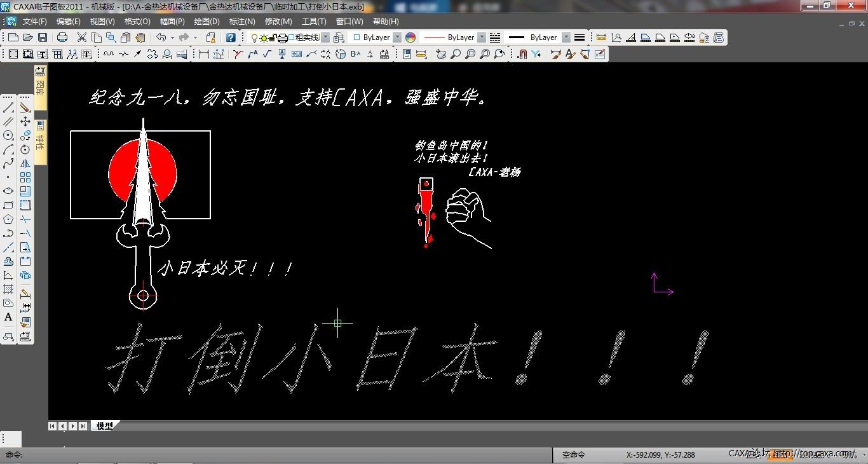The width and height of the screenshot is (868, 464).
Task: Switch to the 模型 tab at bottom
Action: (104, 426)
